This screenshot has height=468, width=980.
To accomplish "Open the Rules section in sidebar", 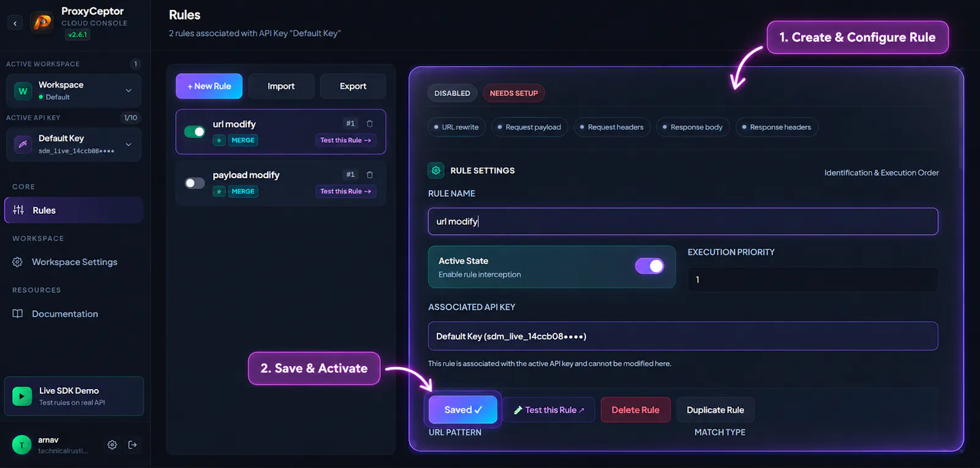I will pos(74,210).
